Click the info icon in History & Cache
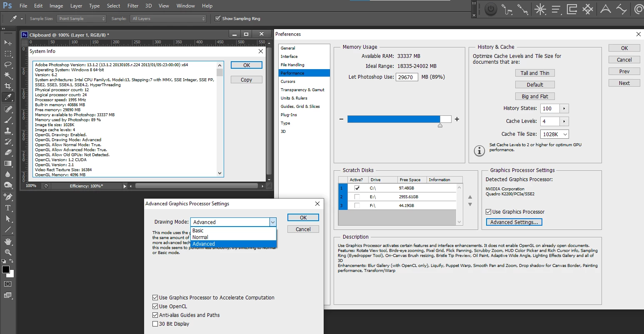The image size is (644, 334). click(479, 150)
